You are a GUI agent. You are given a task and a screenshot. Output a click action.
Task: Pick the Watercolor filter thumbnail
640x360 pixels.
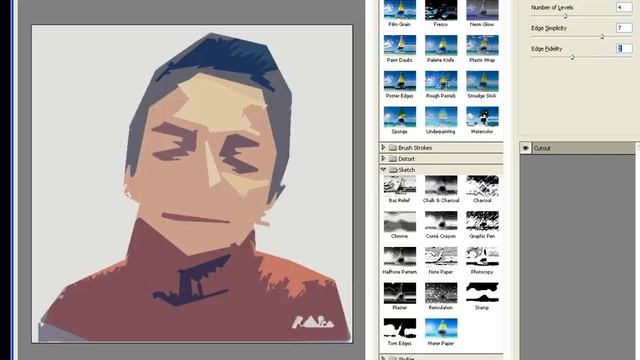tap(482, 117)
